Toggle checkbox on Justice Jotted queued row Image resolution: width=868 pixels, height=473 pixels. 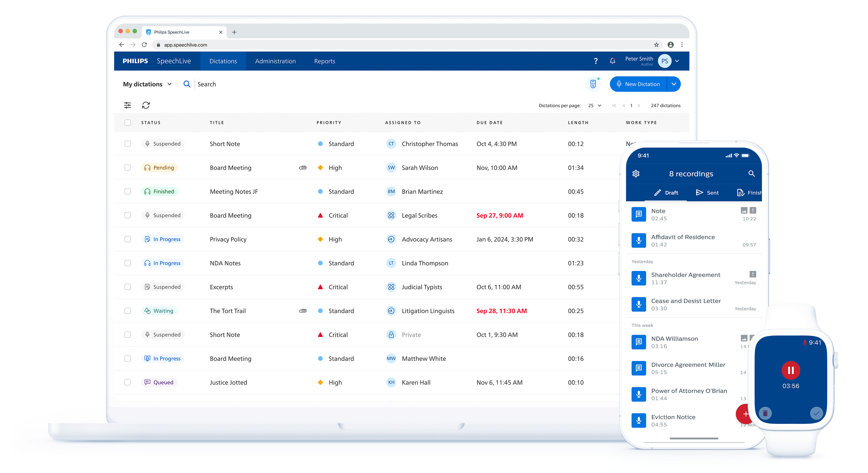(127, 382)
